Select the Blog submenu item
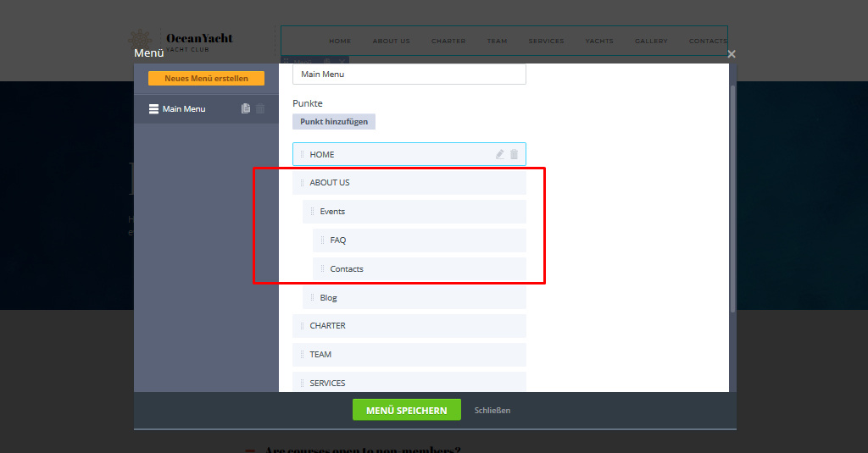 414,298
